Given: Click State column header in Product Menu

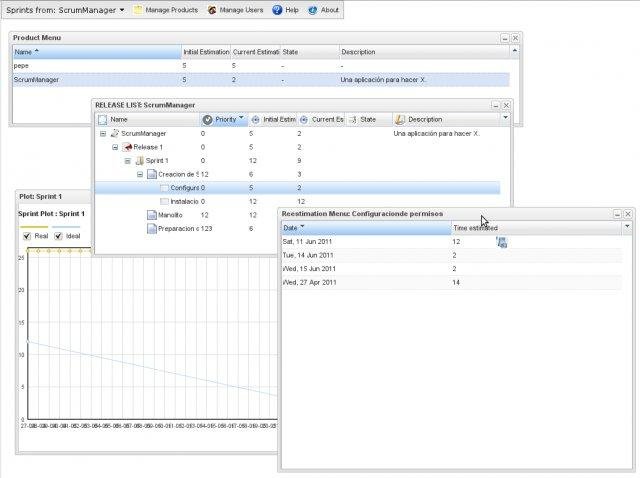Looking at the screenshot, I should coord(310,52).
